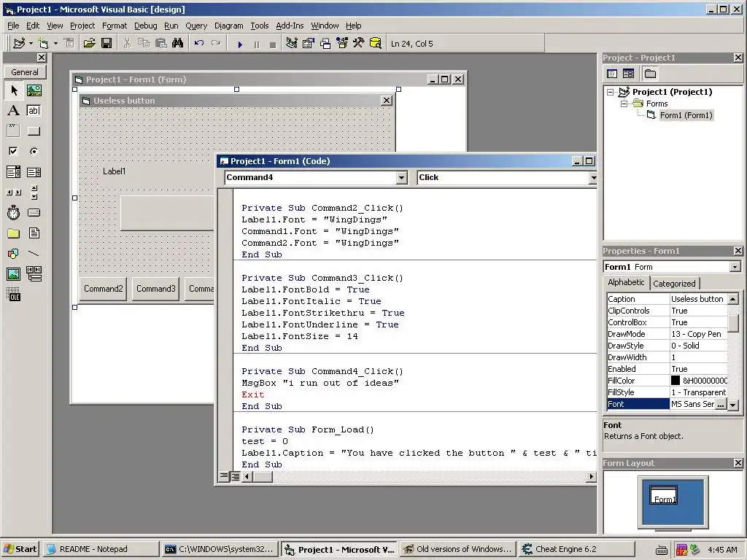Select the Data control tool

[x=34, y=274]
